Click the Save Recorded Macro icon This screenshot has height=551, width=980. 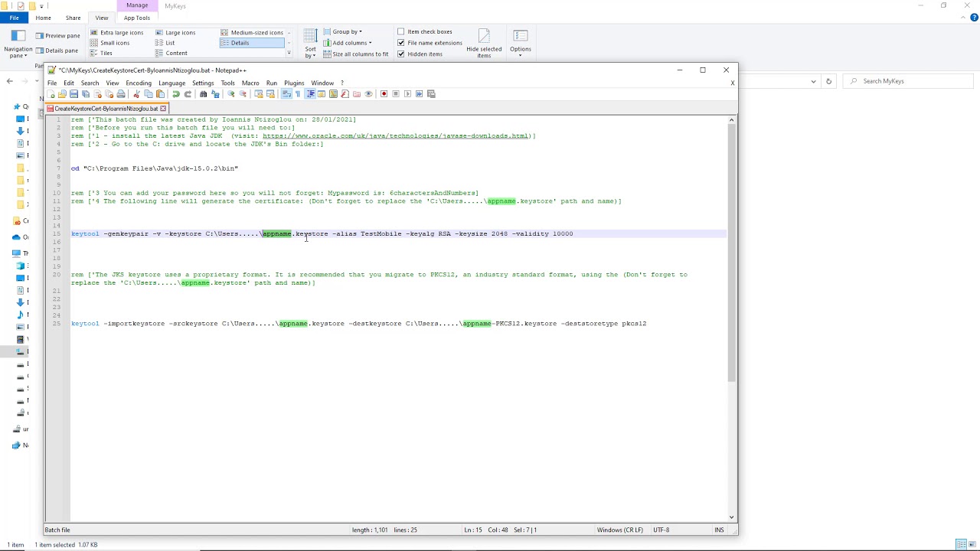(431, 94)
